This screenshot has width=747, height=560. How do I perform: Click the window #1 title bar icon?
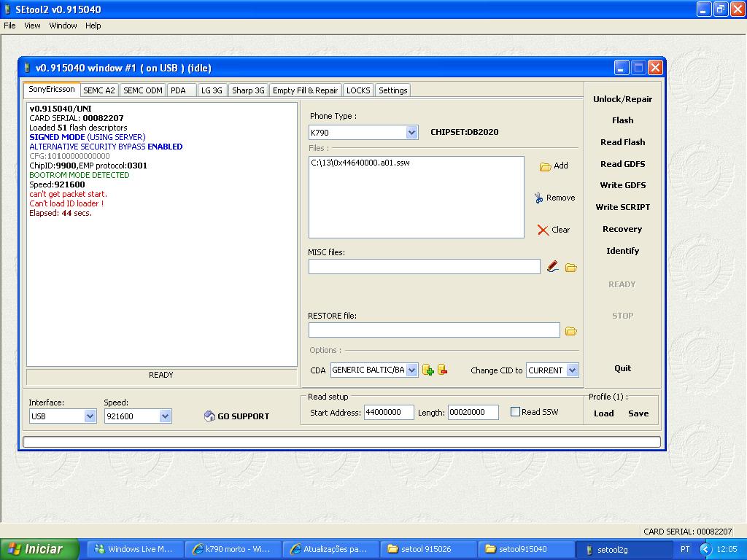tap(27, 68)
